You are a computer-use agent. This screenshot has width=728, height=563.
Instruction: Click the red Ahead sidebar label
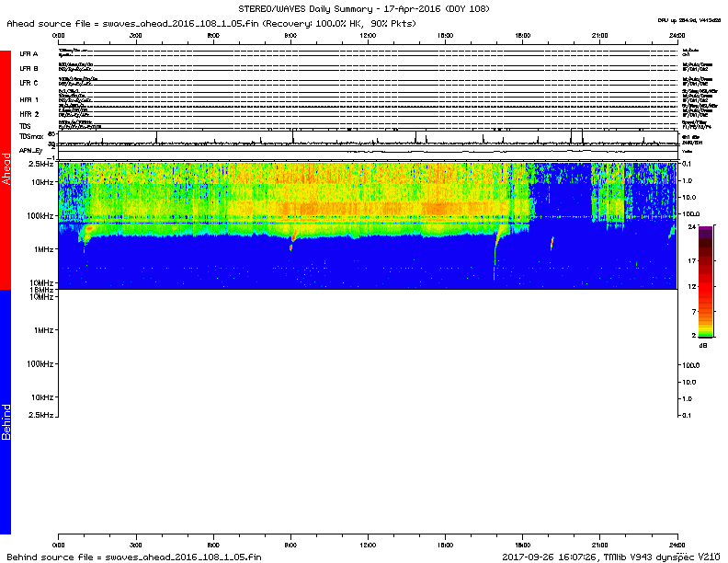[6, 169]
